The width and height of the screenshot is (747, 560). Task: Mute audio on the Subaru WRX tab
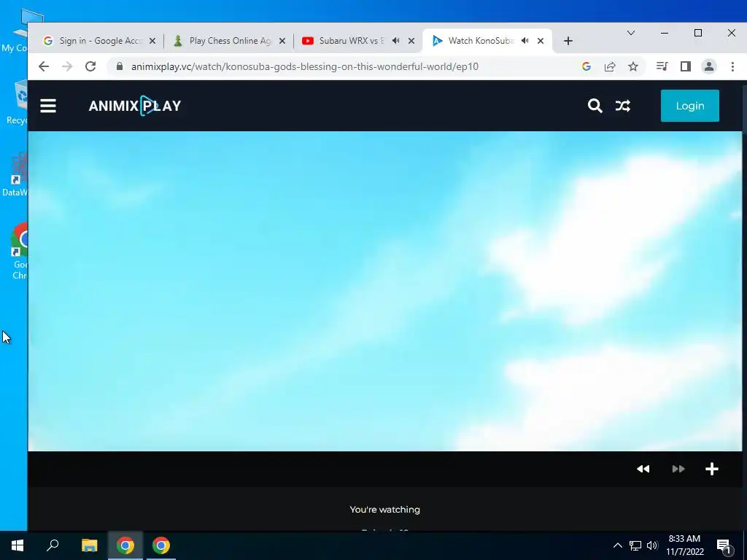pyautogui.click(x=396, y=41)
